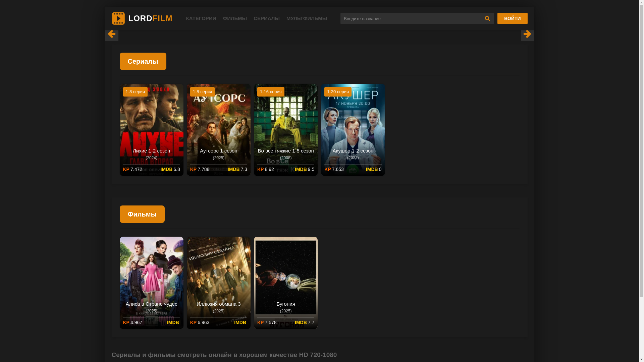
Task: Click the IMDB 9.5 rating
Action: click(x=304, y=169)
